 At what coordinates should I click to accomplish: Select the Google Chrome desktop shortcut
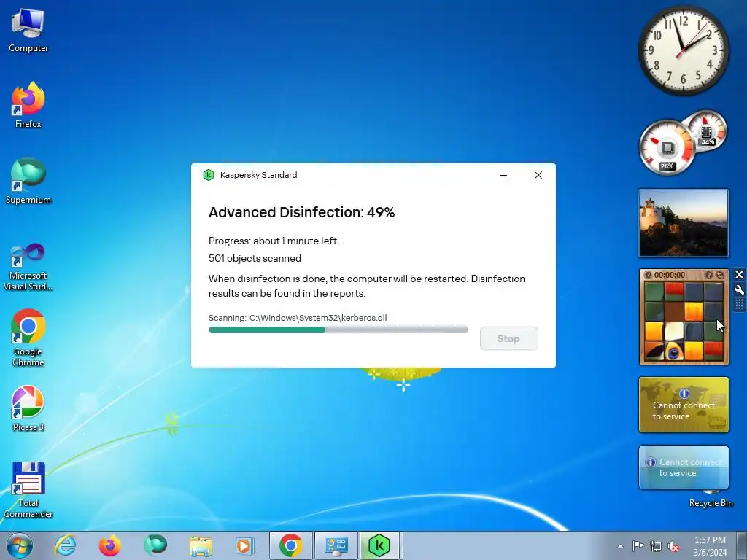tap(28, 338)
